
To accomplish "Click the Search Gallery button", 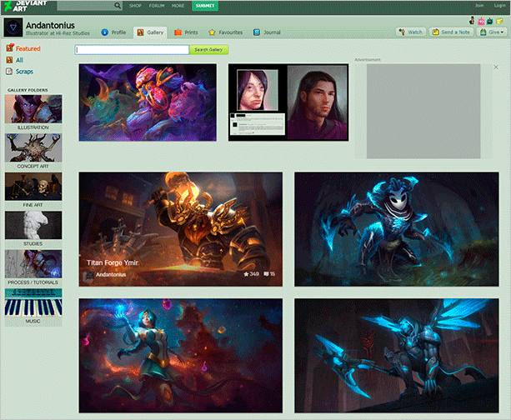I will 209,50.
